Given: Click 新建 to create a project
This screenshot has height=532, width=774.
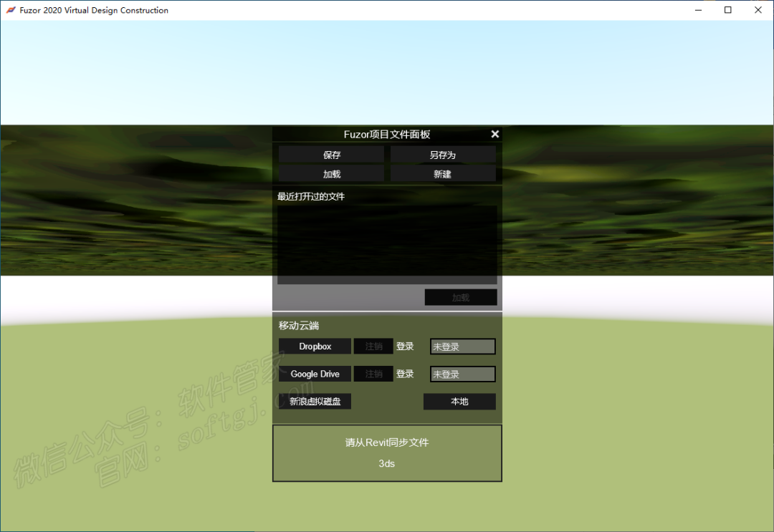Looking at the screenshot, I should pos(443,174).
